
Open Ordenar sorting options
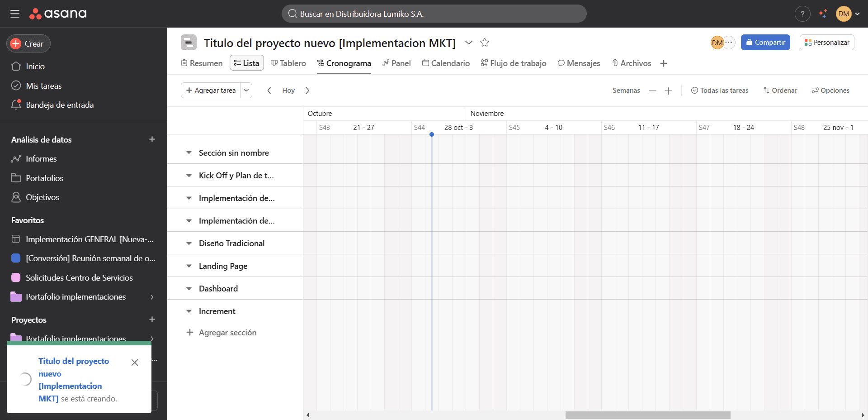click(x=780, y=91)
